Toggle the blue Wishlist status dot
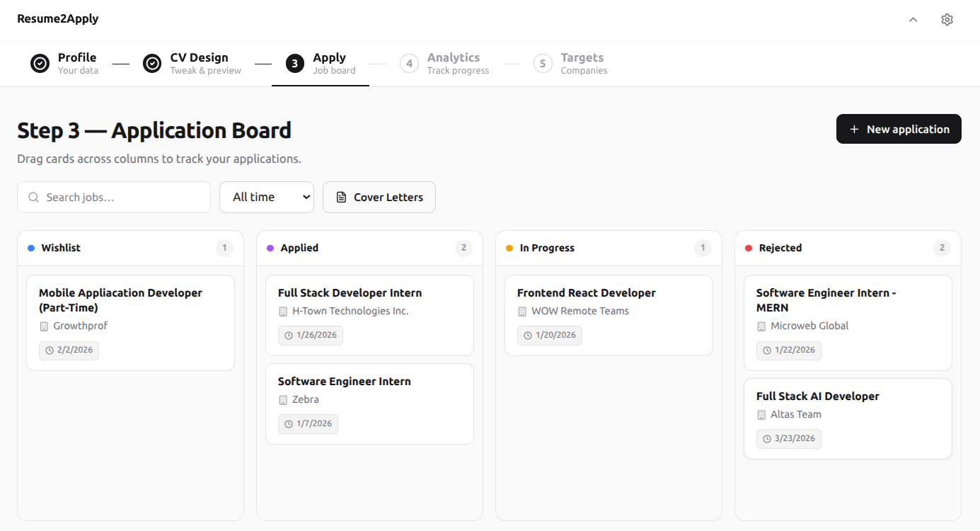The image size is (980, 531). click(30, 247)
